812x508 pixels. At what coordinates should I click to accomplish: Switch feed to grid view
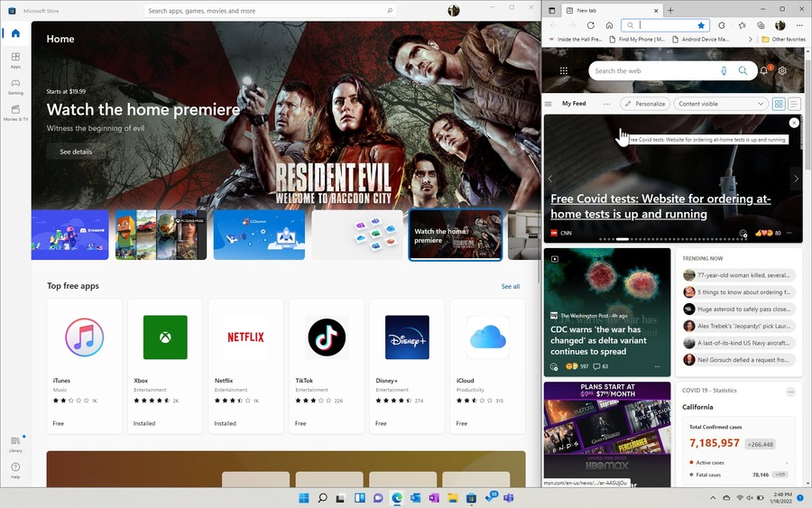[x=779, y=104]
